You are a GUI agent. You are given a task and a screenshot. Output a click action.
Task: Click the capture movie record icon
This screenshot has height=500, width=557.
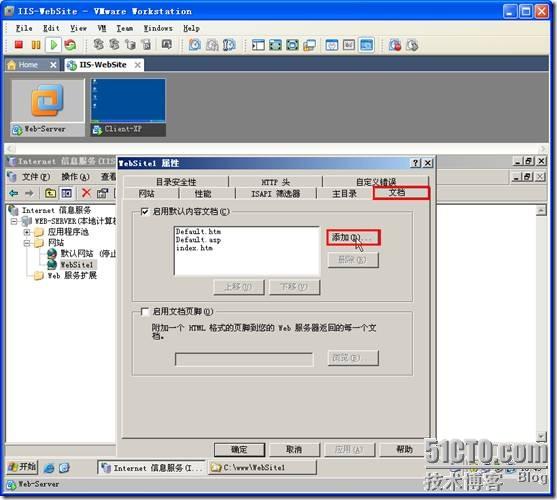click(395, 45)
